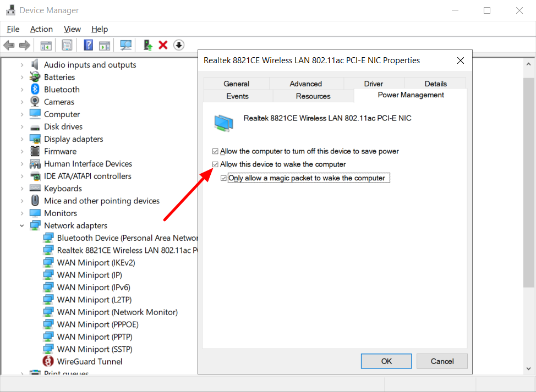Expand the Display adapters category
Viewport: 536px width, 392px height.
22,139
